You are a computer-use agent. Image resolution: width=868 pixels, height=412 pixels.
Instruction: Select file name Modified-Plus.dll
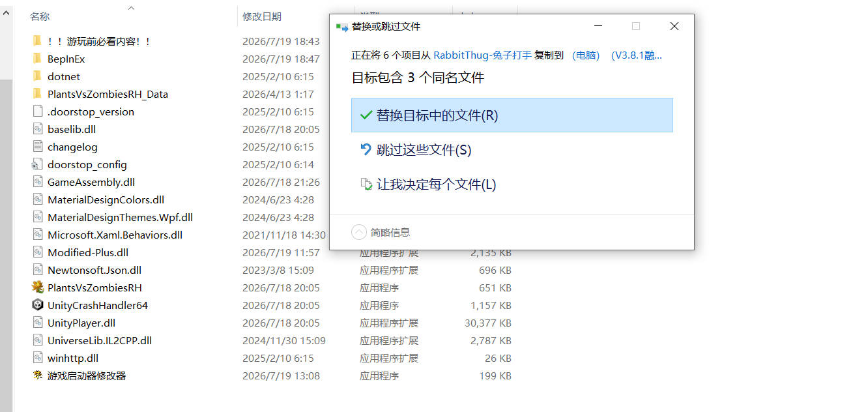[88, 252]
